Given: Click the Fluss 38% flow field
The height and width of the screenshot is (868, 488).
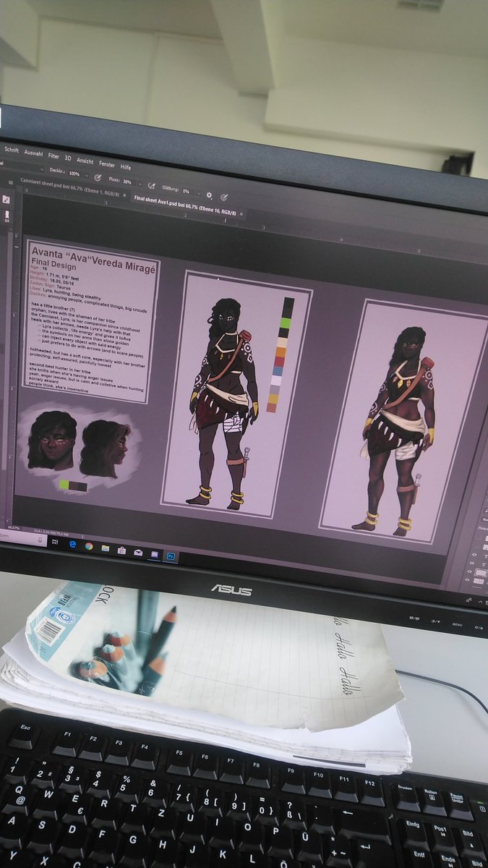Looking at the screenshot, I should [x=127, y=182].
